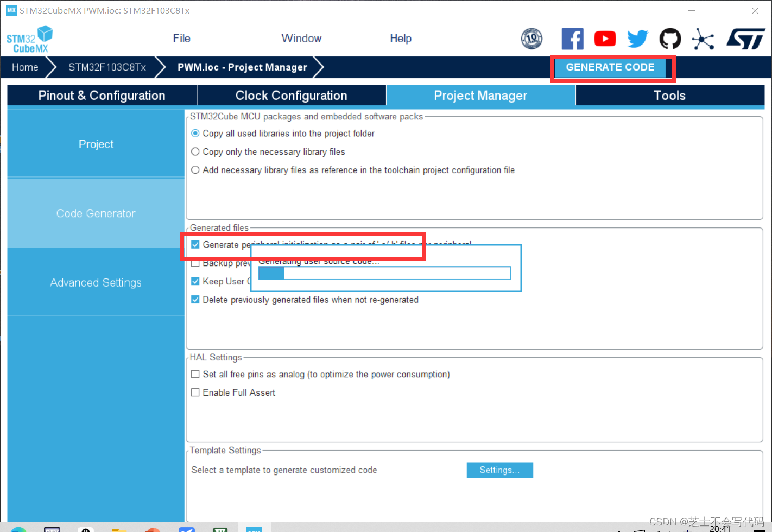Toggle the 'Backup previously' checkbox
The height and width of the screenshot is (532, 772).
point(195,263)
